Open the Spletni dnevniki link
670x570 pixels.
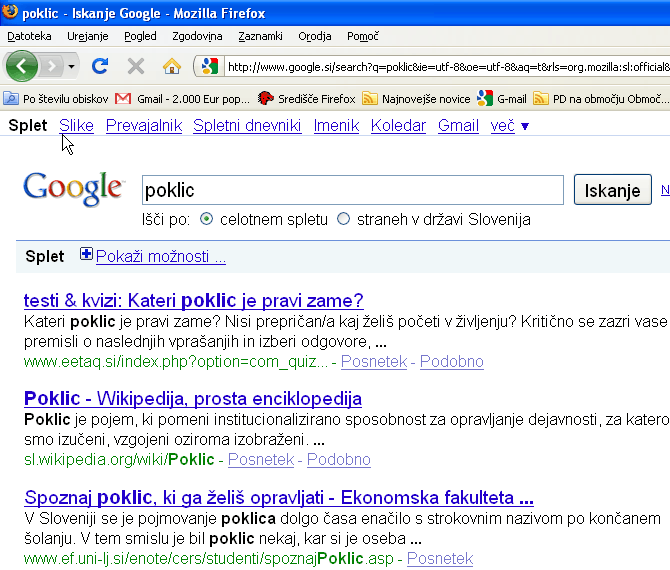coord(247,126)
